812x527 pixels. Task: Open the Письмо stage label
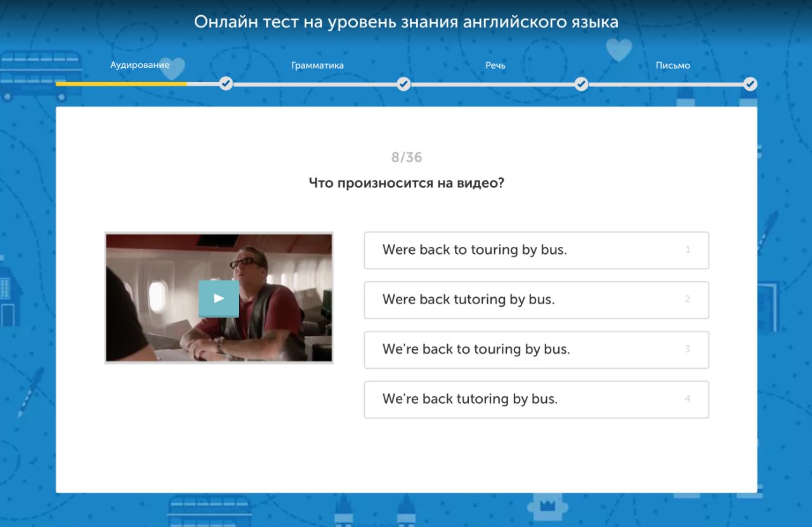tap(673, 65)
